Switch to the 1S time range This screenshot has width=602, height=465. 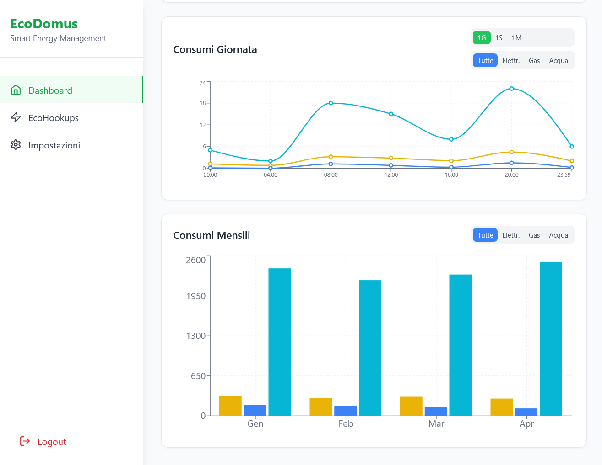(x=499, y=38)
